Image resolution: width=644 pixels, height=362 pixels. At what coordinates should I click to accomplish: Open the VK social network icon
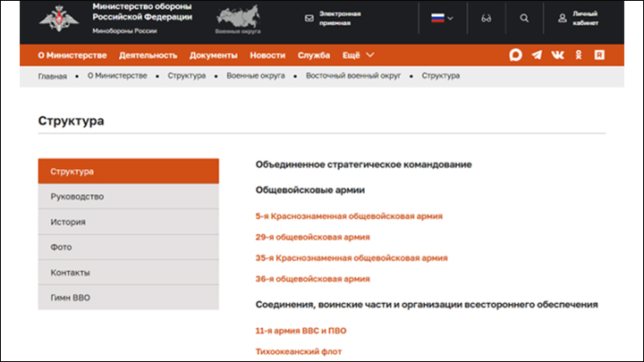tap(558, 55)
